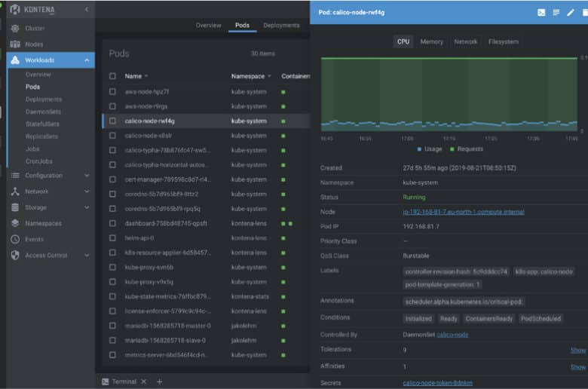Click the PodScheduled condition badge

coord(541,318)
